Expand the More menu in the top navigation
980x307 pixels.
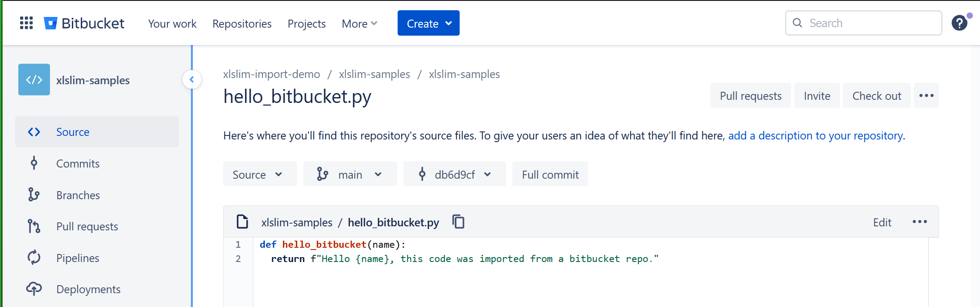click(x=360, y=24)
